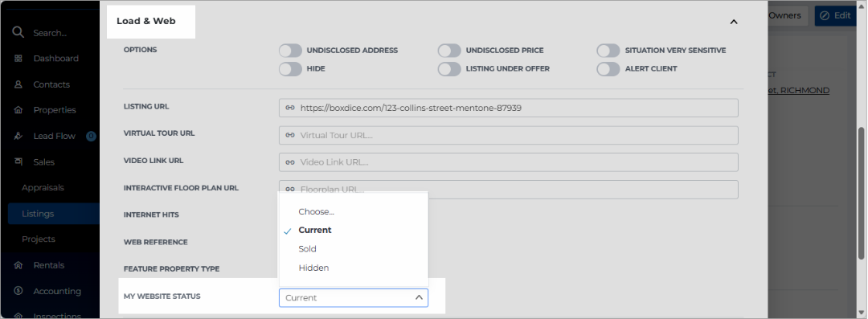This screenshot has height=319, width=868.
Task: Open Listings in sidebar
Action: tap(53, 214)
